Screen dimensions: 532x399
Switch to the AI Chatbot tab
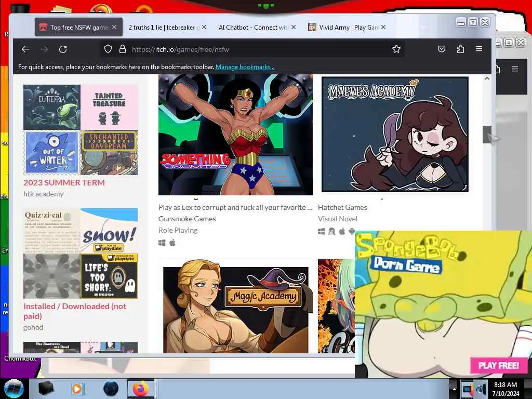253,27
